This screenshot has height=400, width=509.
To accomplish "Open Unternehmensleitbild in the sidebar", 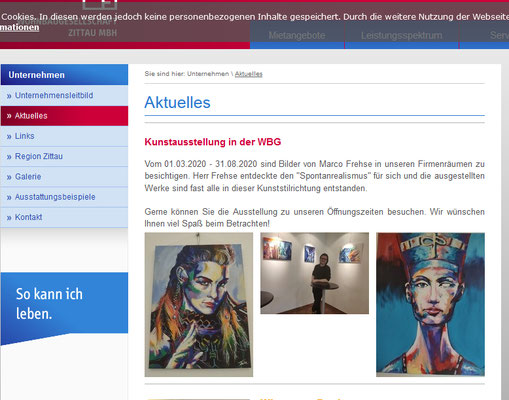I will [64, 95].
